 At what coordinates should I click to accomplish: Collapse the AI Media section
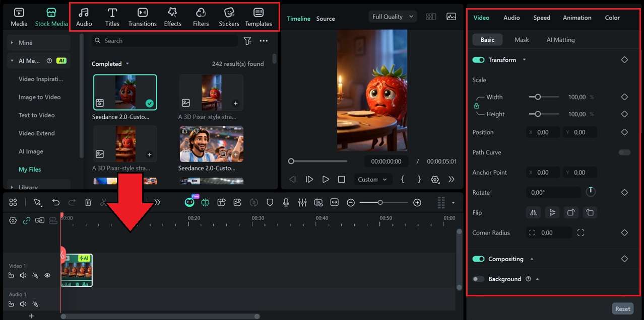point(11,61)
